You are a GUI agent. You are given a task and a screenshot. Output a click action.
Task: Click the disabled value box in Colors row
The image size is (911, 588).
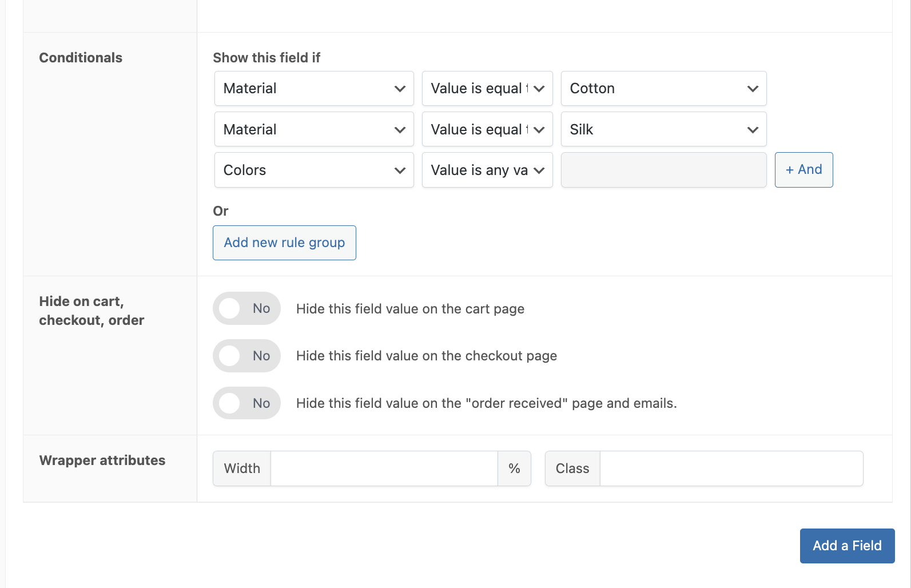point(663,170)
